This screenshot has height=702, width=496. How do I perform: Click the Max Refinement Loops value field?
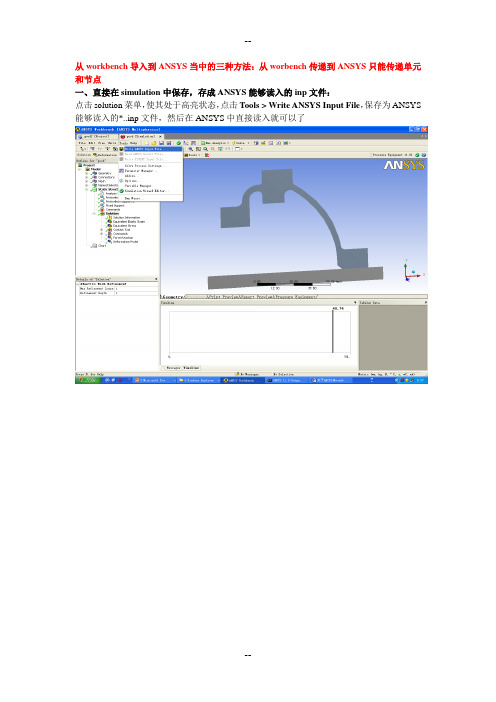137,289
